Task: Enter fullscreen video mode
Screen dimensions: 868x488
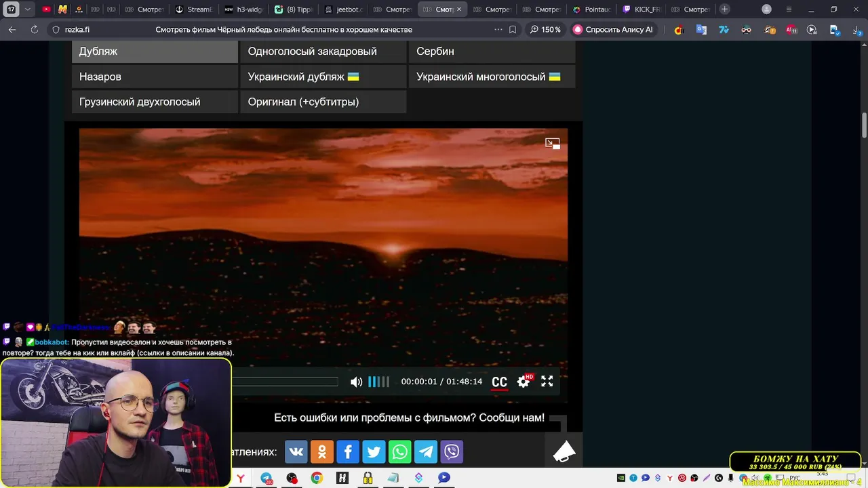Action: (547, 382)
